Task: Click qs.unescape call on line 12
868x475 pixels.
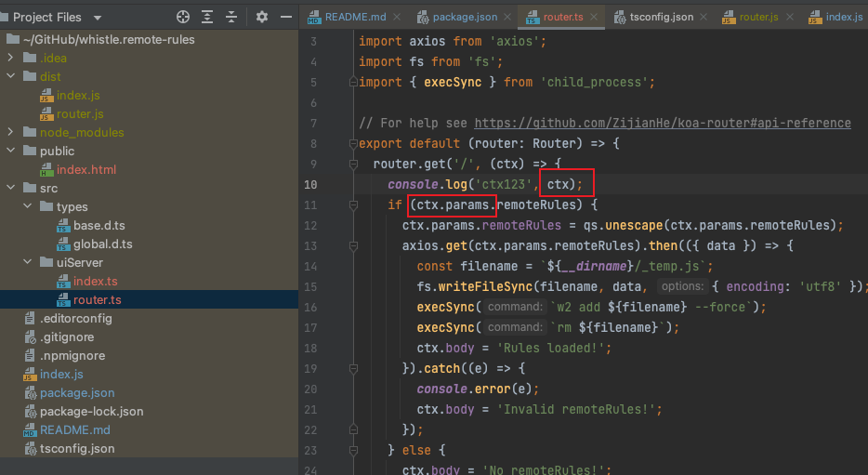Action: (623, 225)
